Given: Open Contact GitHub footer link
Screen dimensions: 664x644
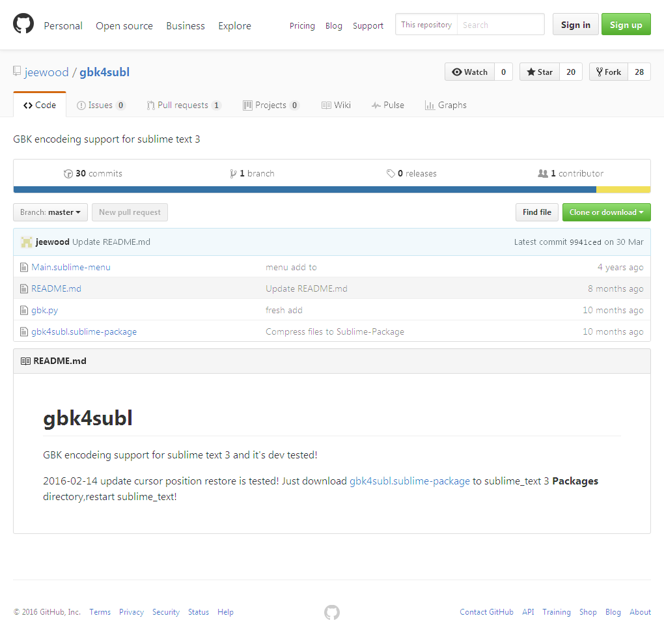Looking at the screenshot, I should [486, 612].
